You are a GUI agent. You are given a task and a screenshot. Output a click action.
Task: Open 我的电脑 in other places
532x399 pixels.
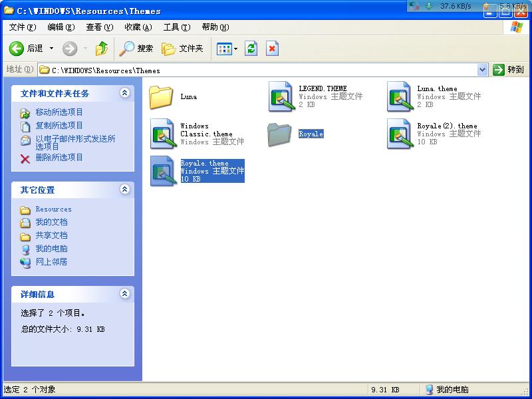52,248
